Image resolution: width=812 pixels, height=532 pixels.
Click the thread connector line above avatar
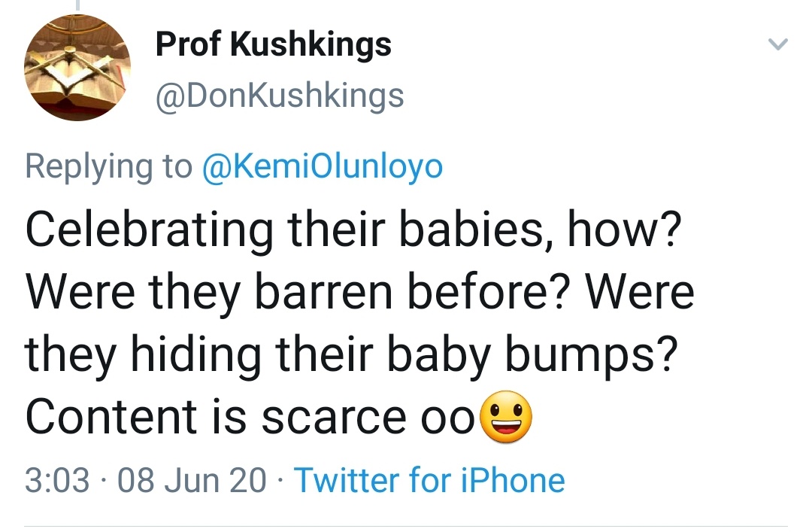click(77, 6)
